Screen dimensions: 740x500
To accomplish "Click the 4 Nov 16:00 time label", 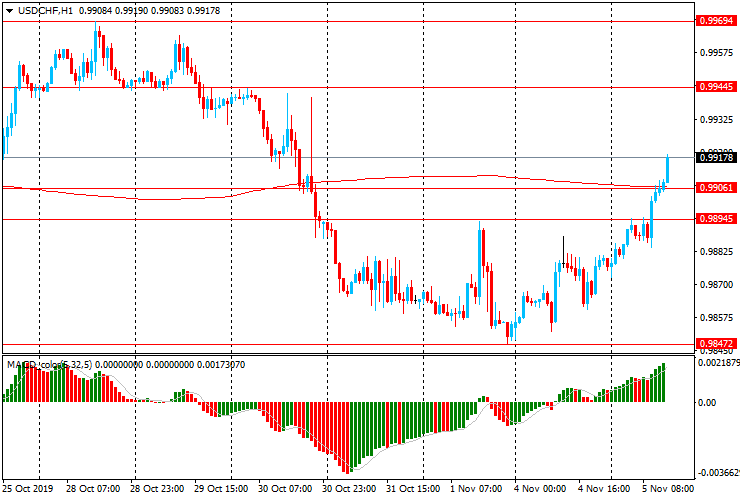I will click(x=605, y=490).
